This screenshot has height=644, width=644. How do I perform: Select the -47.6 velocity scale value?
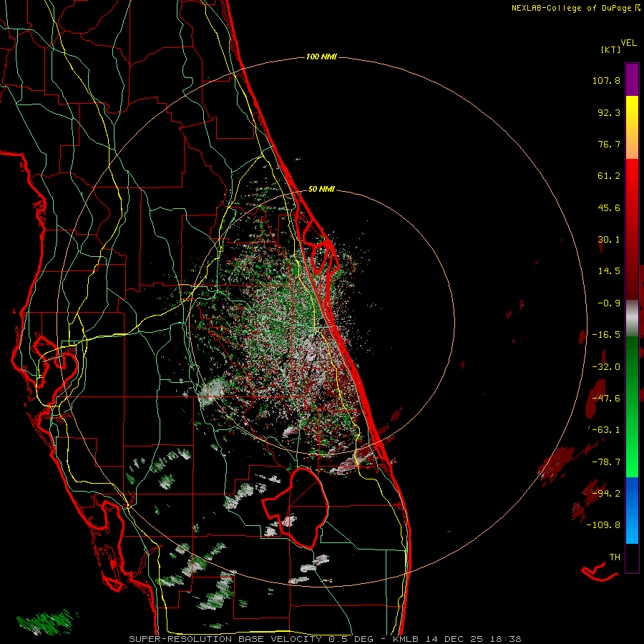606,399
